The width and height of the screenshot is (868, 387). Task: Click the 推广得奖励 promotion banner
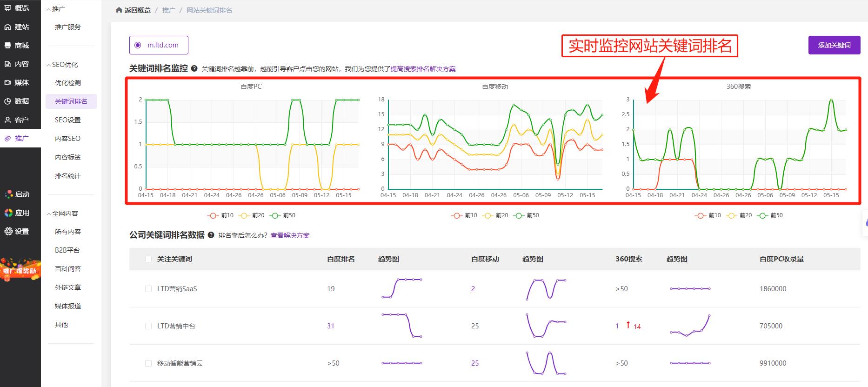click(x=20, y=270)
